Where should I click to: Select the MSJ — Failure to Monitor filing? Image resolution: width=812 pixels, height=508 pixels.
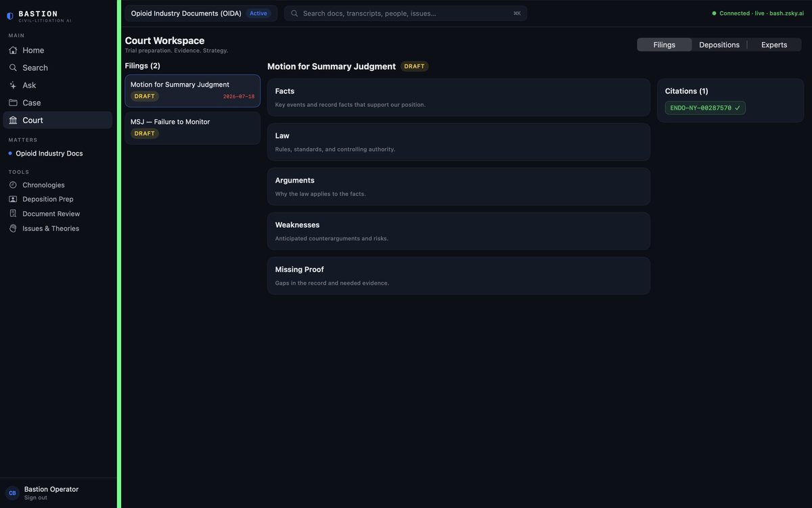pos(193,128)
